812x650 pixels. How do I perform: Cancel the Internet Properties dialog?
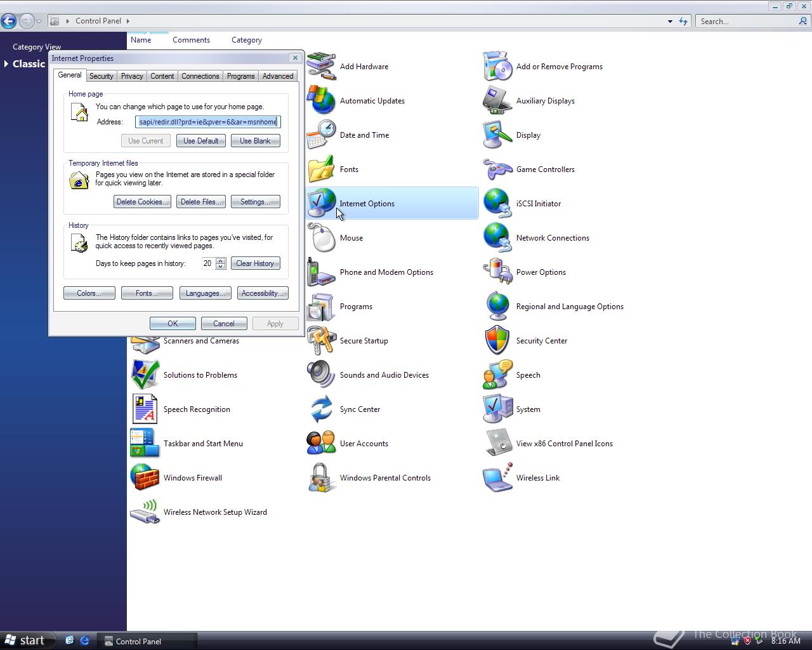224,324
